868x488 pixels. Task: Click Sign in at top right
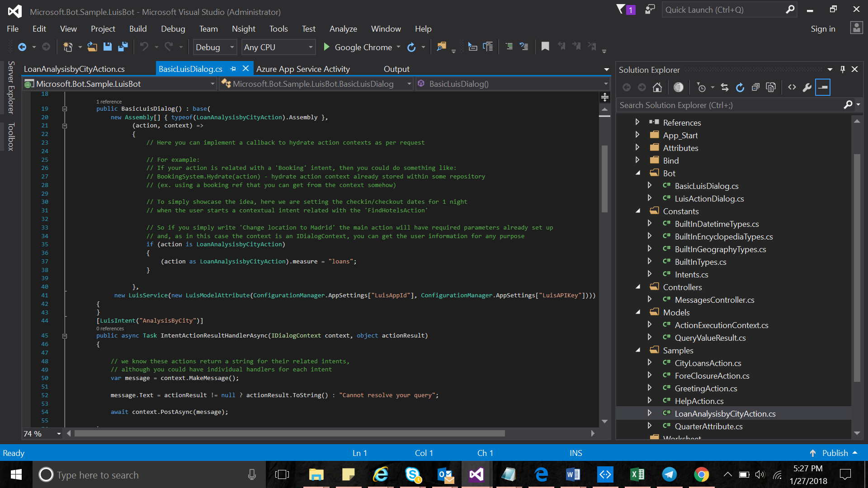823,28
